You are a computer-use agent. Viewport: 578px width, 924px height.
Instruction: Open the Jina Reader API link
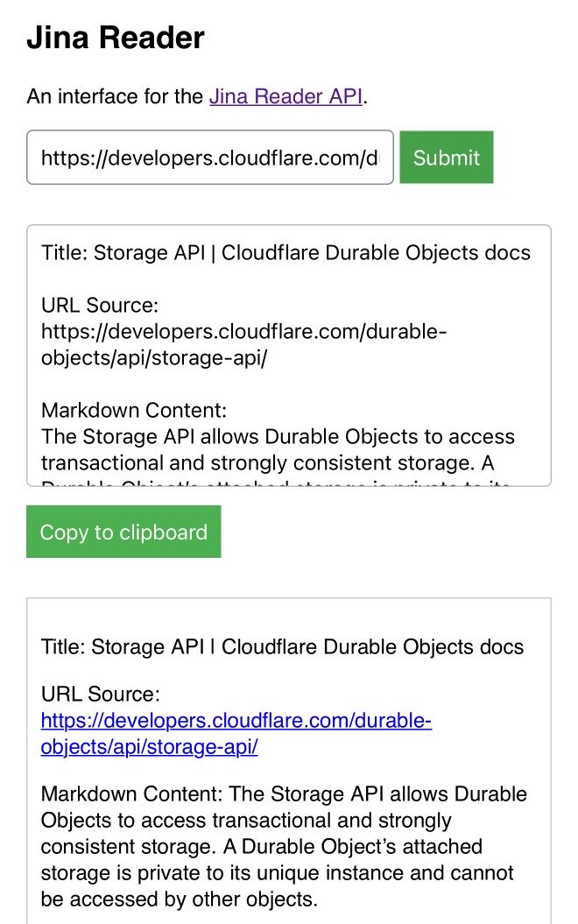(285, 96)
